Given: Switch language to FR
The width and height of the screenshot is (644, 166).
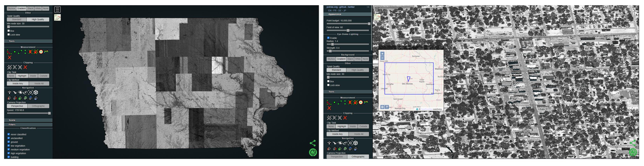Looking at the screenshot, I should pos(335,11).
